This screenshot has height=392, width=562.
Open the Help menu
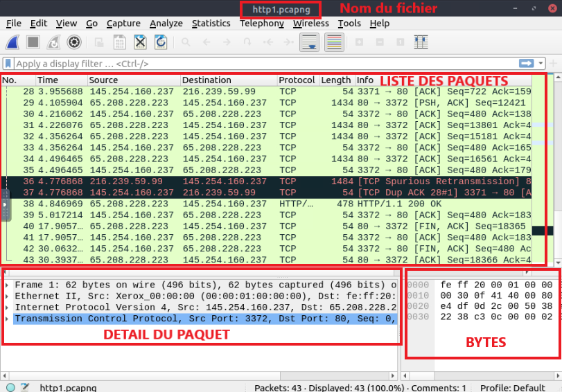point(380,24)
